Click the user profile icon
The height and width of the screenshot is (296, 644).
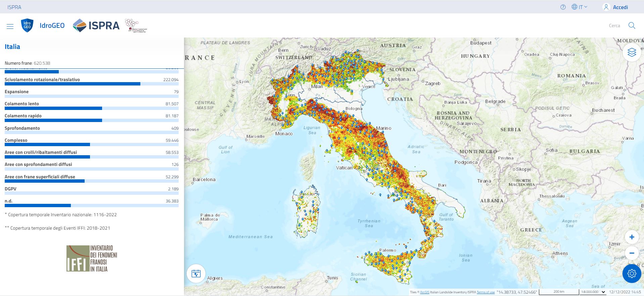pyautogui.click(x=606, y=7)
